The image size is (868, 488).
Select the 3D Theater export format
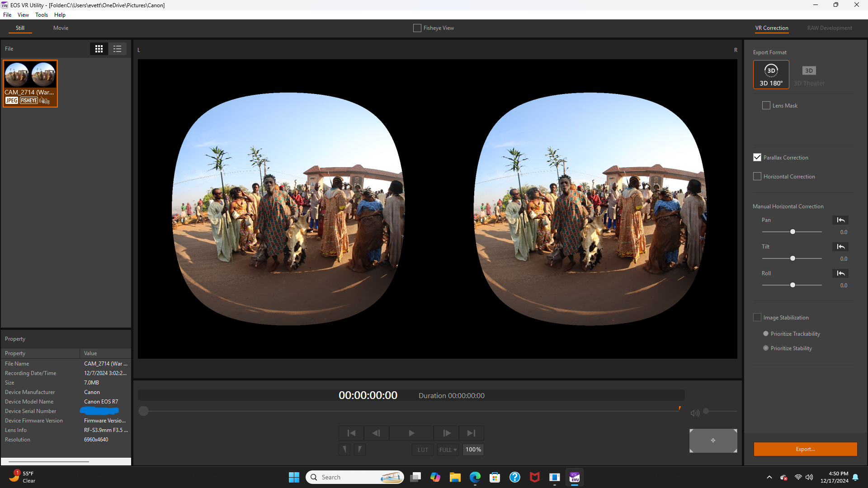809,74
